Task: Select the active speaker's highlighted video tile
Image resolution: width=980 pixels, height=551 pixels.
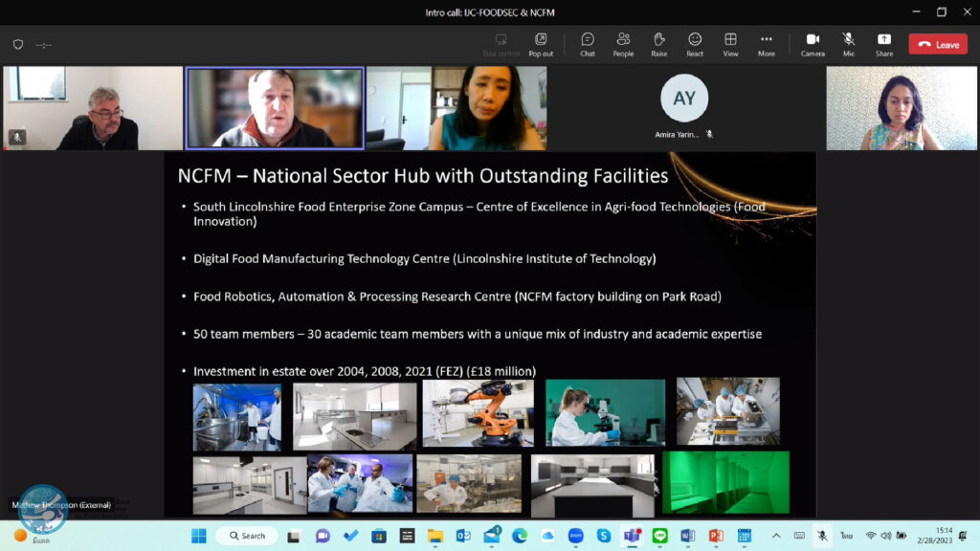Action: click(x=275, y=108)
